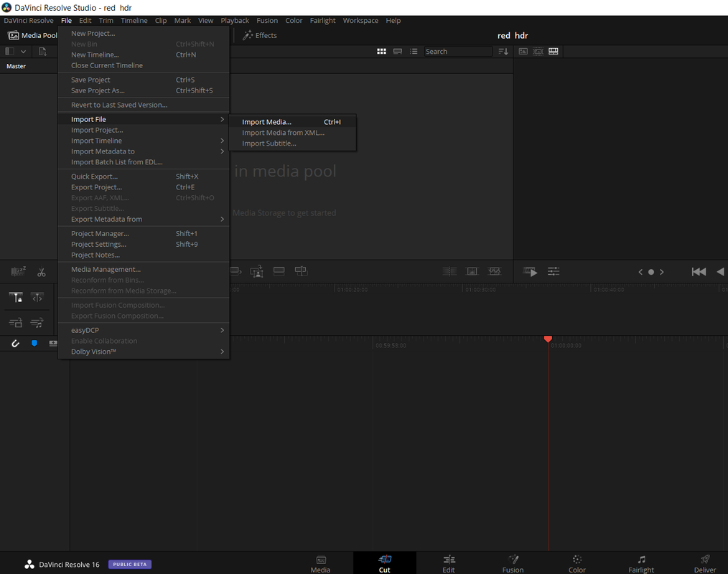Click the source overwrite edit icon
Image resolution: width=728 pixels, height=574 pixels.
(x=302, y=271)
